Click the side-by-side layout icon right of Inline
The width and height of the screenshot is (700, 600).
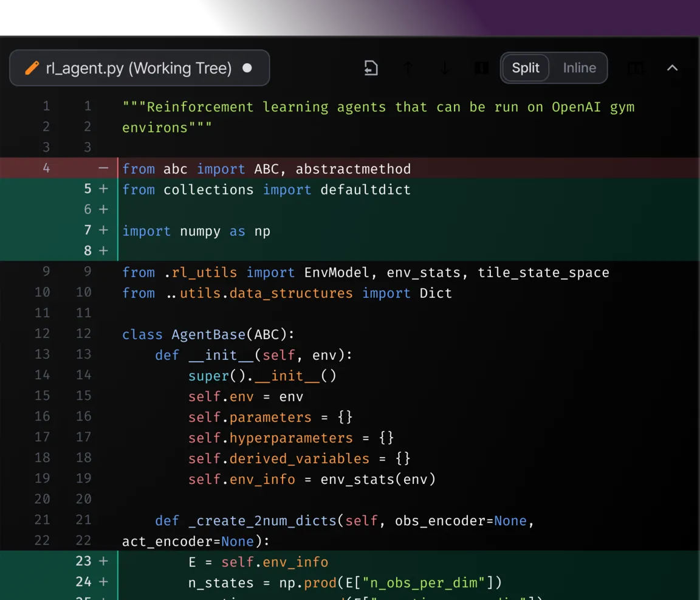(x=636, y=68)
